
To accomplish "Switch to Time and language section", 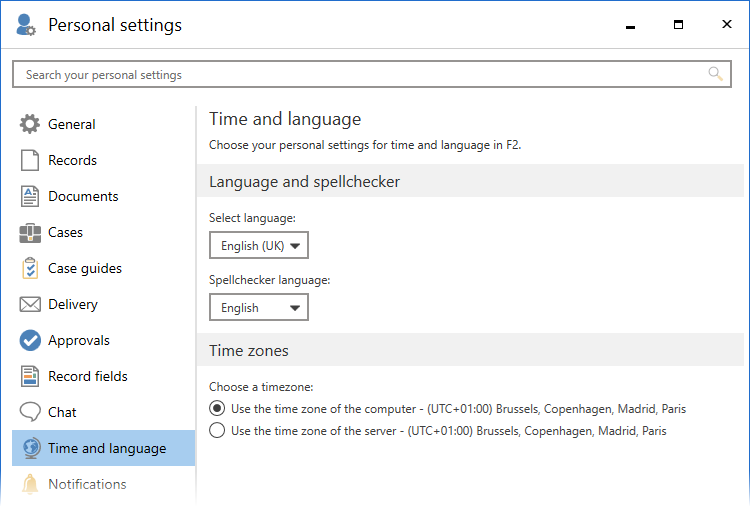I will click(x=106, y=448).
